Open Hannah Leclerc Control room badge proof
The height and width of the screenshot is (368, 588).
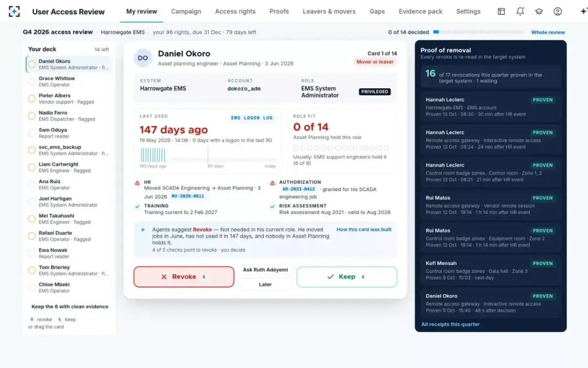pyautogui.click(x=490, y=173)
